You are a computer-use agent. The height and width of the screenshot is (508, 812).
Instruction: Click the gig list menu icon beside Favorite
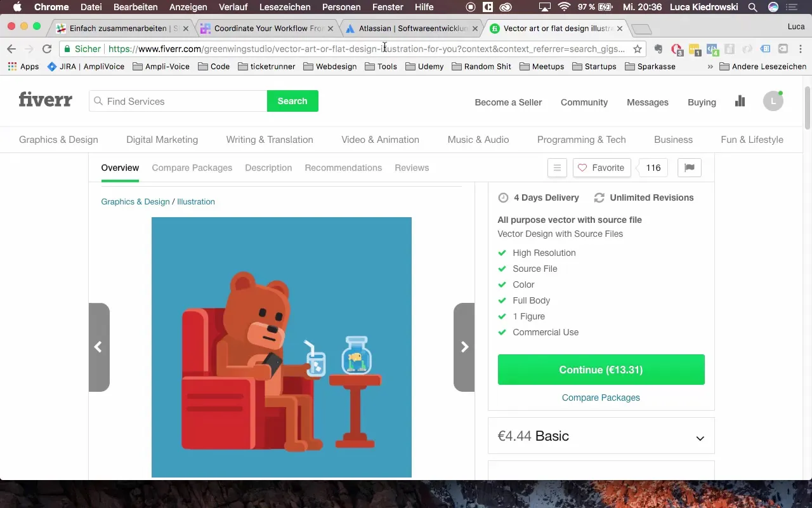557,168
